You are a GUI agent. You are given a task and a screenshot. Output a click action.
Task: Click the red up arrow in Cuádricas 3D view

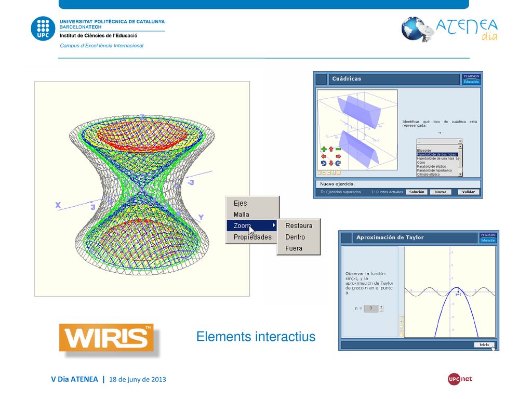[331, 149]
